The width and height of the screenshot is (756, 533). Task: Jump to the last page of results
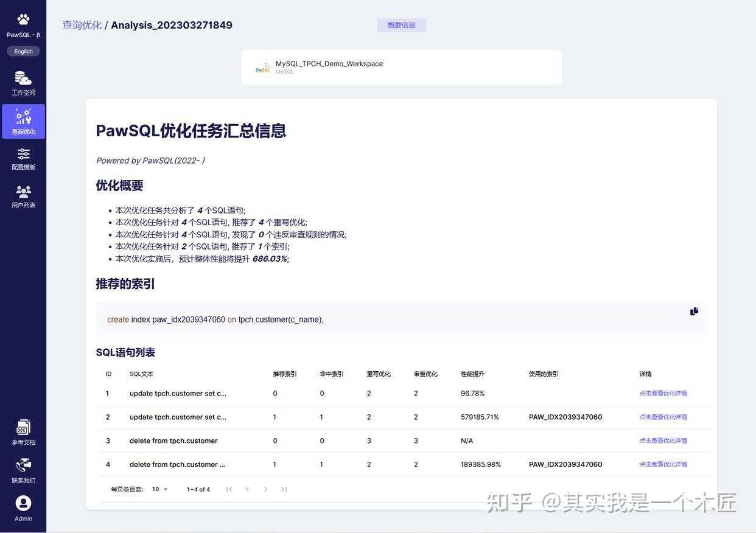click(282, 487)
